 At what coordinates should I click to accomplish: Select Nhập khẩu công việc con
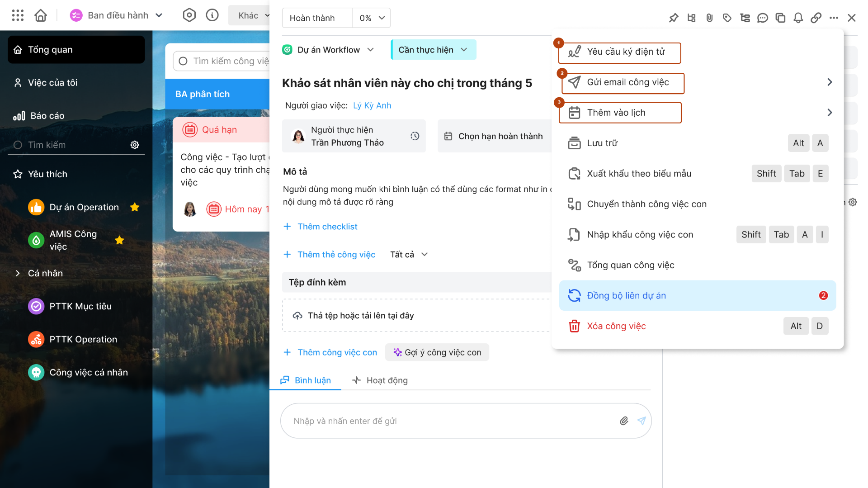(x=698, y=235)
